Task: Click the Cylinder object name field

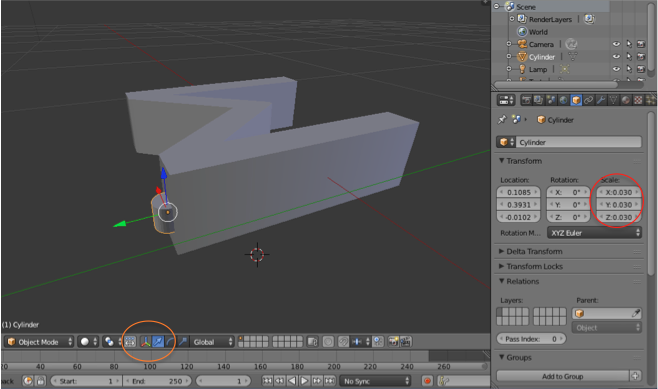Action: [x=578, y=142]
